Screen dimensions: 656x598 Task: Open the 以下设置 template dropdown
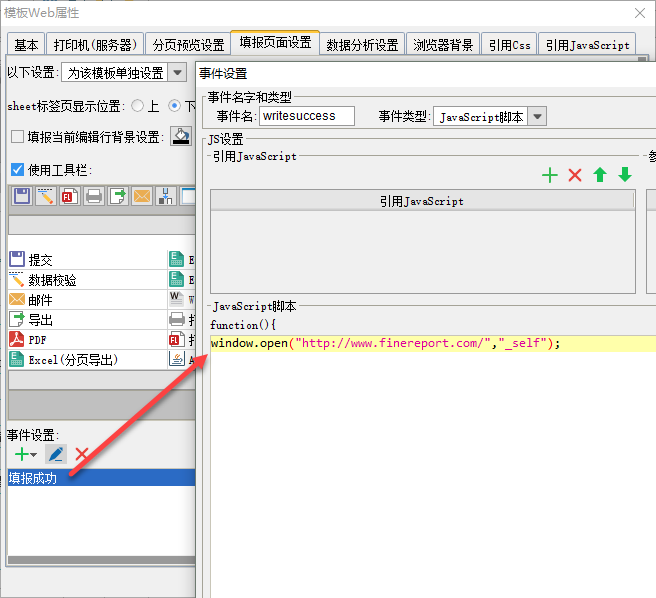(x=177, y=73)
